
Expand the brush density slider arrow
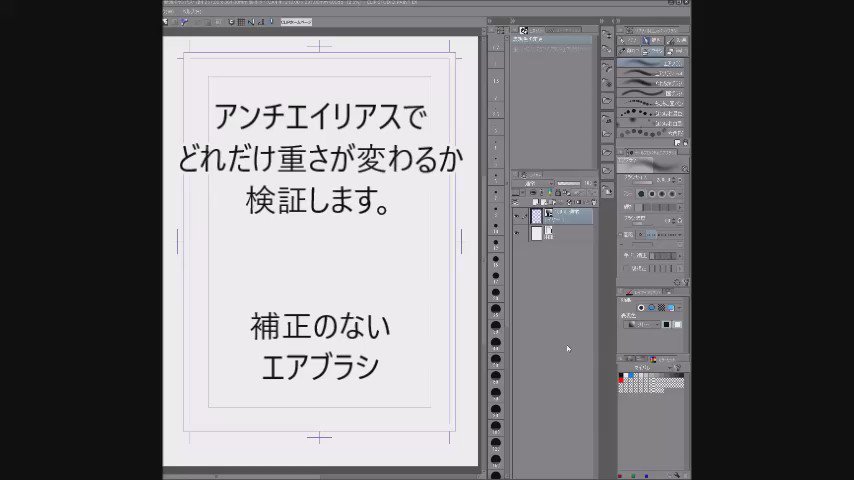[680, 207]
